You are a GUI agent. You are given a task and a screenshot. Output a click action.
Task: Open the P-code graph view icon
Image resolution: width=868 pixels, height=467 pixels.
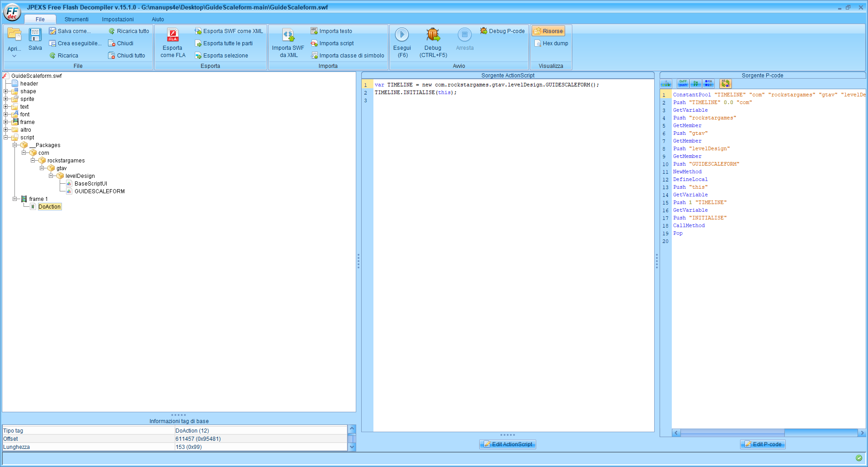coord(666,84)
